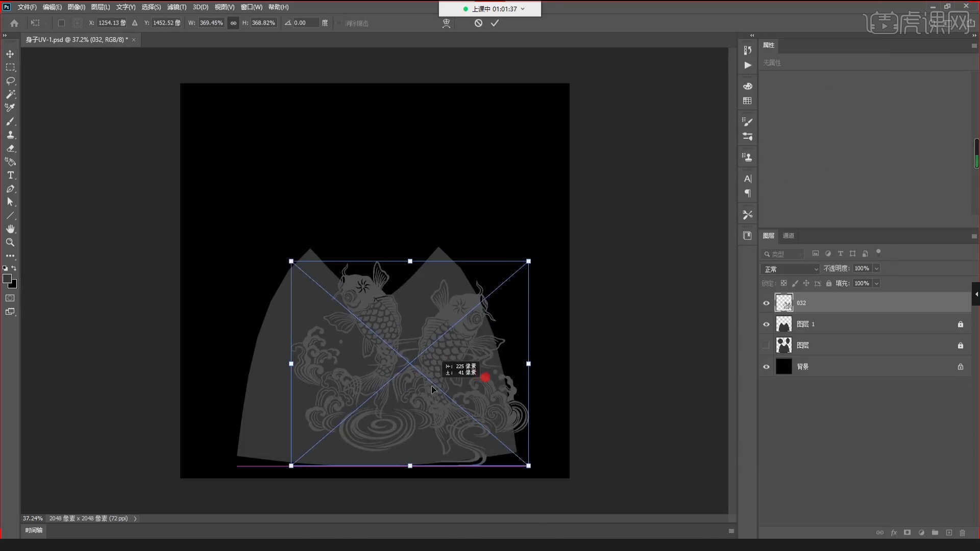This screenshot has height=551, width=980.
Task: Click the Y position field
Action: 167,23
